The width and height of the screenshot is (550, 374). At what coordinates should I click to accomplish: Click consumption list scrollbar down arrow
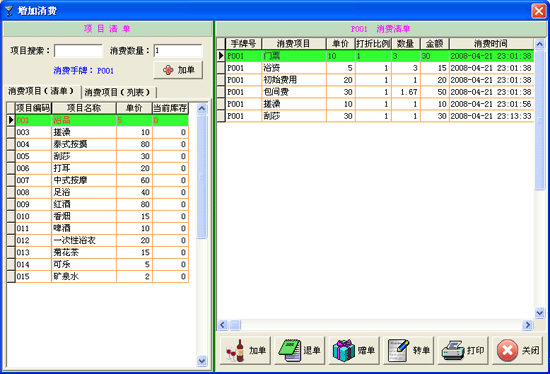539,312
